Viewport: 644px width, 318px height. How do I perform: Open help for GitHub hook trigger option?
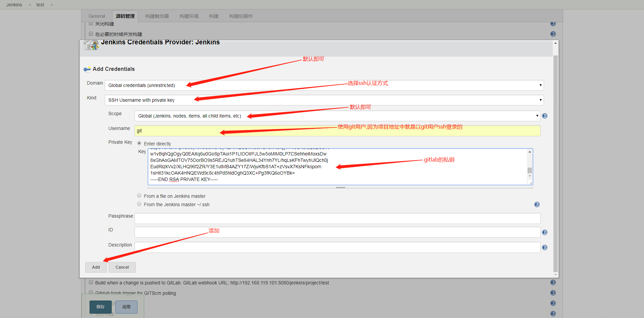553,293
